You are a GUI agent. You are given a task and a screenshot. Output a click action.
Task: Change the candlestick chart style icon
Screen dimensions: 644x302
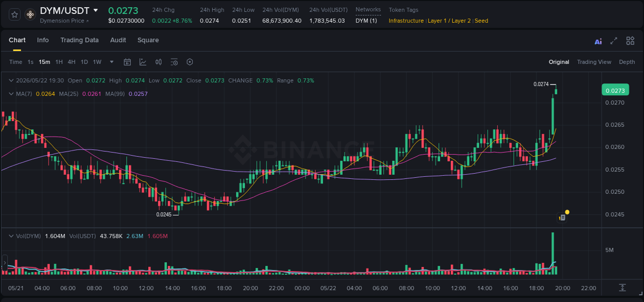click(159, 62)
